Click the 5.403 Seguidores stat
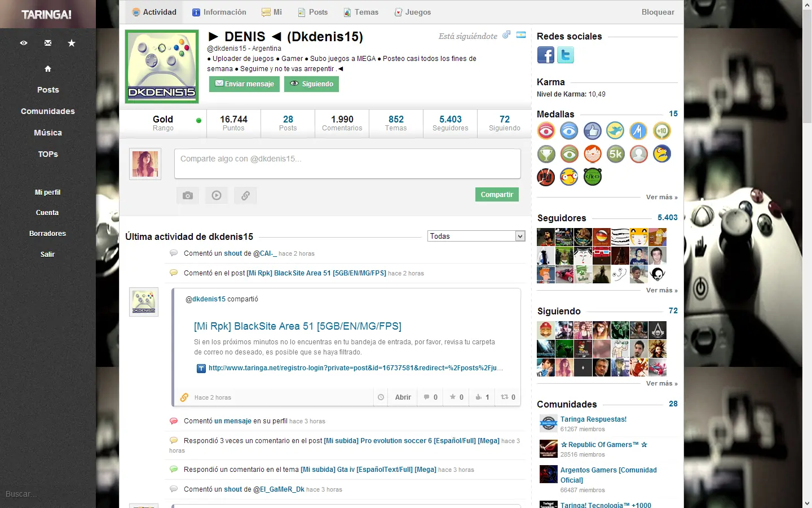This screenshot has width=812, height=508. click(451, 123)
